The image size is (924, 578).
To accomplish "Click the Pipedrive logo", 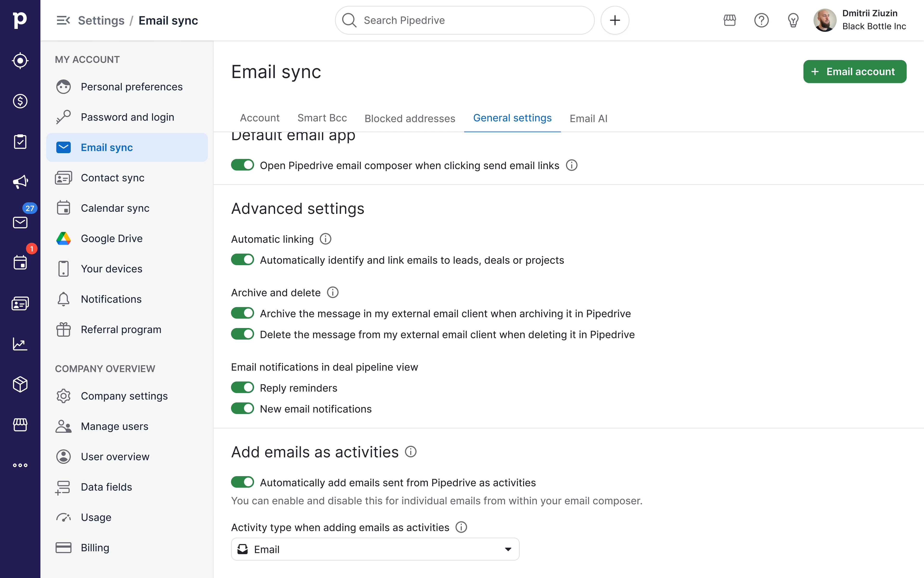I will (20, 20).
